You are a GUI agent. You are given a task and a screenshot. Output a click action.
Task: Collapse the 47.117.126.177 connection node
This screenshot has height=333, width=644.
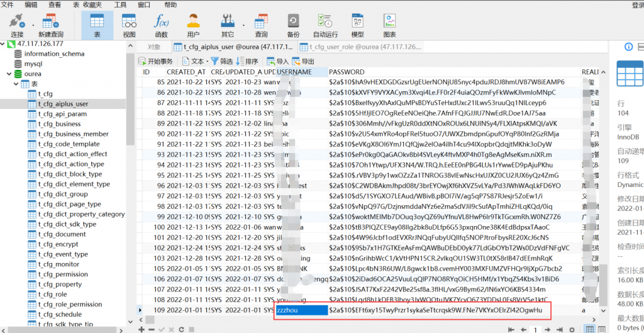pyautogui.click(x=3, y=43)
